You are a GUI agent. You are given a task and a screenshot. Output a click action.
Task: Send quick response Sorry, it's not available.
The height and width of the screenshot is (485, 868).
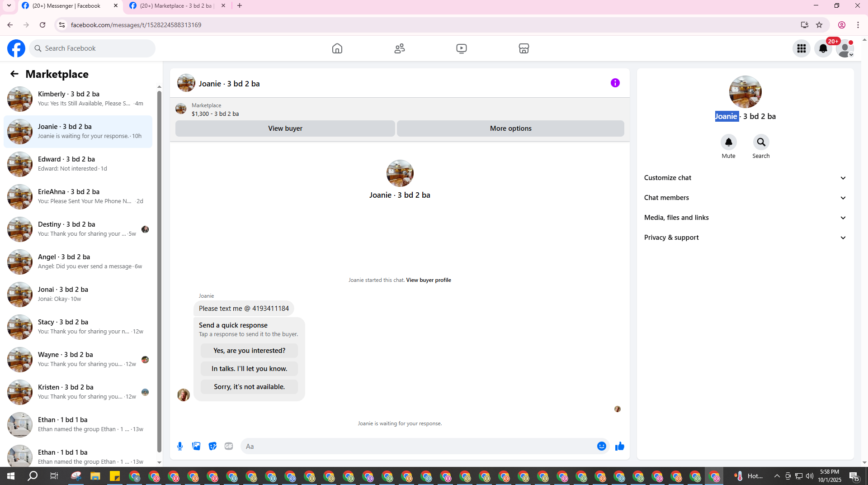[249, 387]
